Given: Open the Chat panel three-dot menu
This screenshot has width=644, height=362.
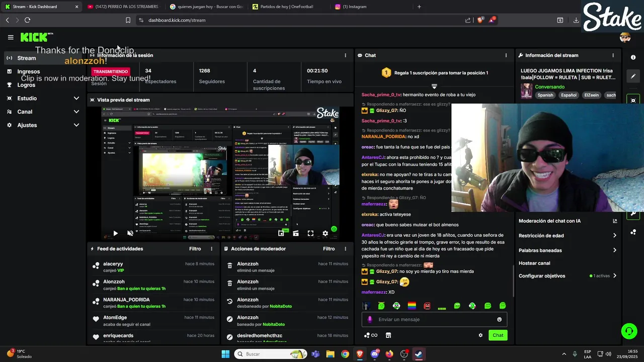Looking at the screenshot, I should [x=506, y=55].
